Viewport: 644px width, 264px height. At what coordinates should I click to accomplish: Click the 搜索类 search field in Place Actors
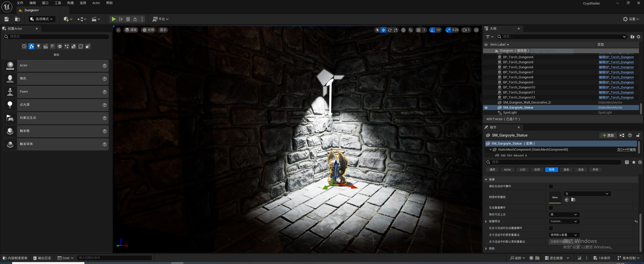tap(56, 37)
